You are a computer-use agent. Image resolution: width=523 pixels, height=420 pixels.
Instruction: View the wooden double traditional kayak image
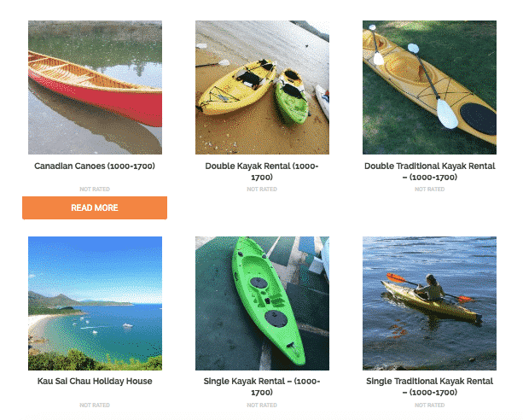(x=430, y=87)
